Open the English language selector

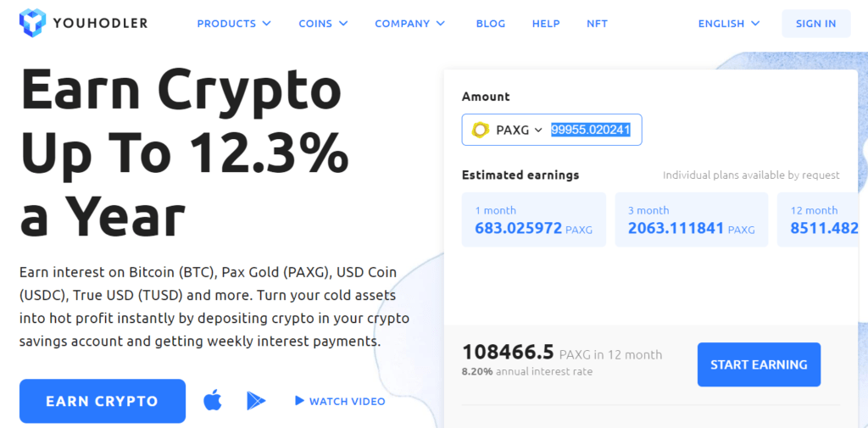click(x=729, y=23)
